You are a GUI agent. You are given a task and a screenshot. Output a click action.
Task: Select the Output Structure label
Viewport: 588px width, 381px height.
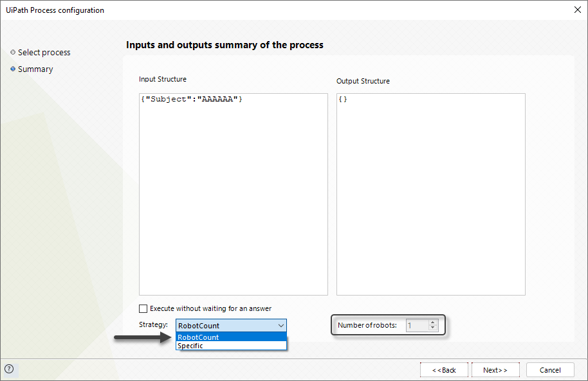click(363, 81)
